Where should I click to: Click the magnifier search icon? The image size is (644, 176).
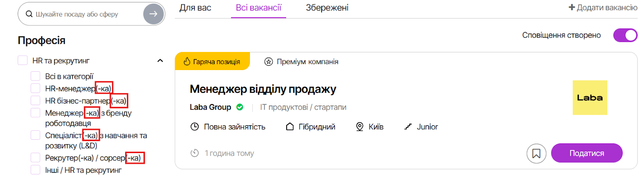(29, 14)
